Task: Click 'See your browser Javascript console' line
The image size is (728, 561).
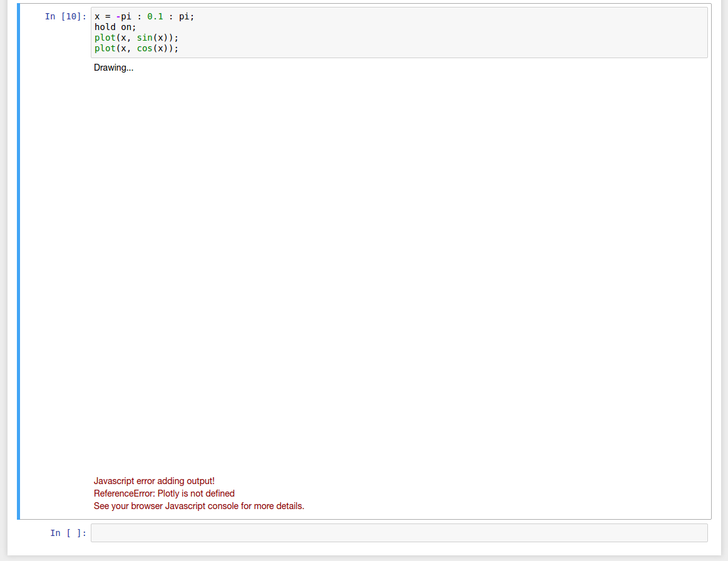Action: [198, 506]
